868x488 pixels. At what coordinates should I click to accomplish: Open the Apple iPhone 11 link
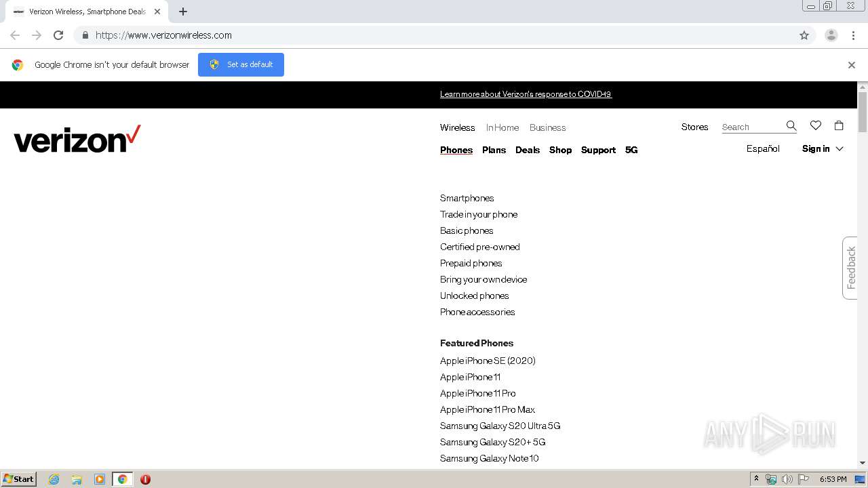pos(470,377)
